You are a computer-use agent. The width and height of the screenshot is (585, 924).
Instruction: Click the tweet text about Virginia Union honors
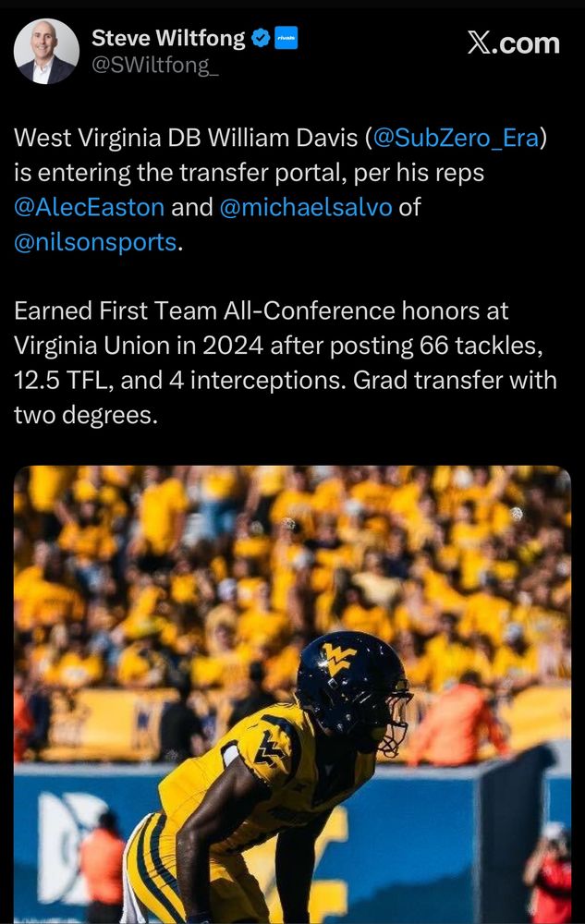tap(286, 363)
